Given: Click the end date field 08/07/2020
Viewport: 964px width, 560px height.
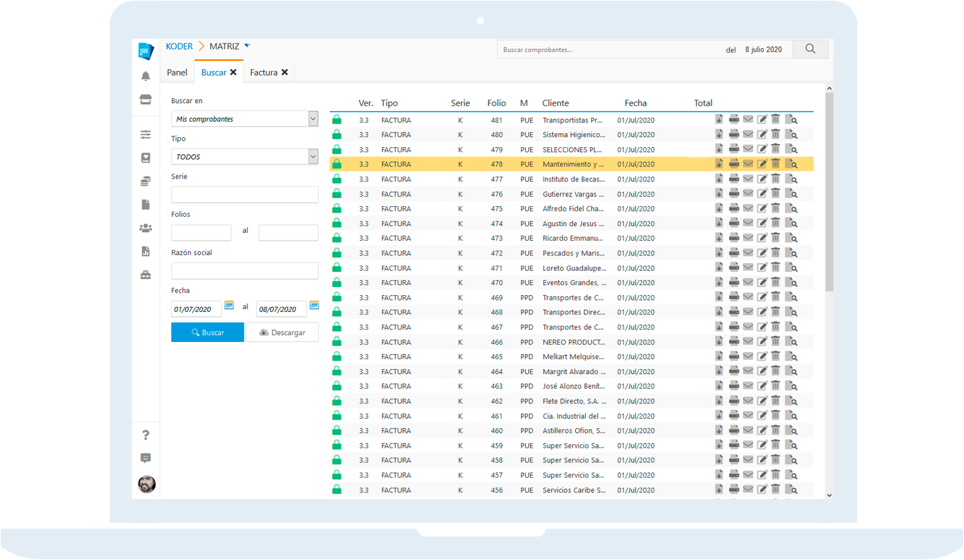Looking at the screenshot, I should coord(282,309).
